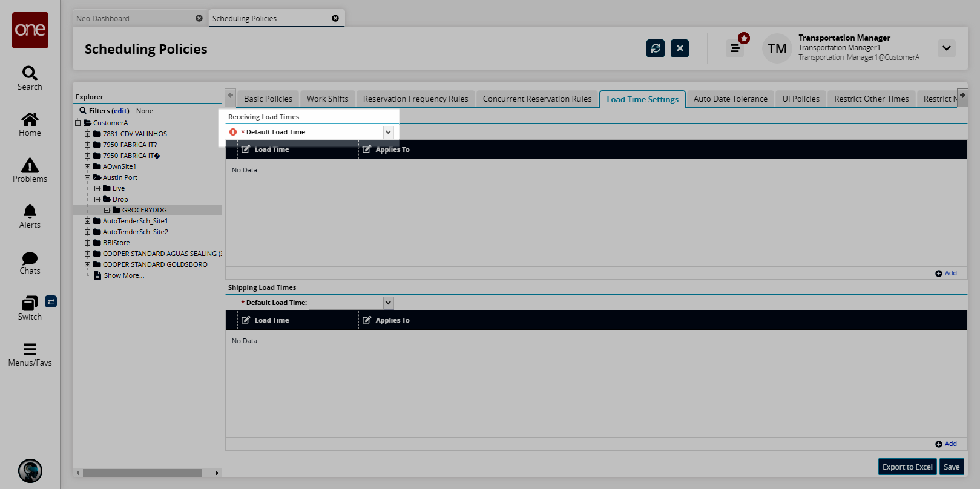Viewport: 980px width, 489px height.
Task: Click Receiving Load Time column edit icon
Action: (246, 149)
